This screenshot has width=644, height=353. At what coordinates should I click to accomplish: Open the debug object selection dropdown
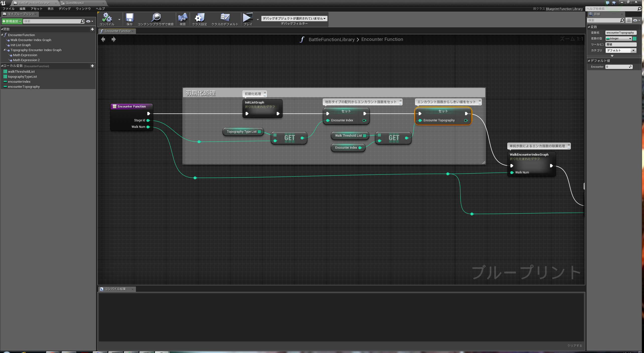click(x=294, y=18)
